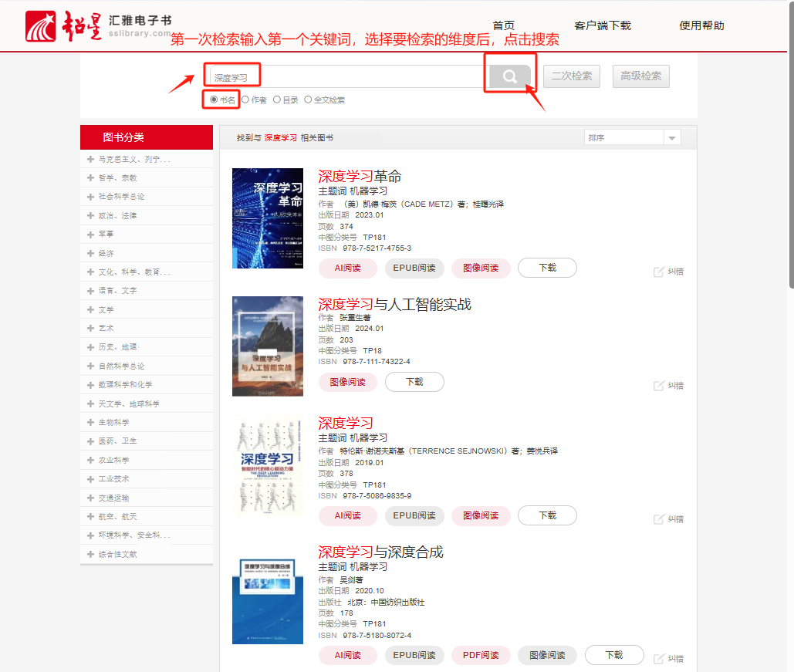Click the magnifying glass search button
Image resolution: width=794 pixels, height=672 pixels.
point(509,76)
